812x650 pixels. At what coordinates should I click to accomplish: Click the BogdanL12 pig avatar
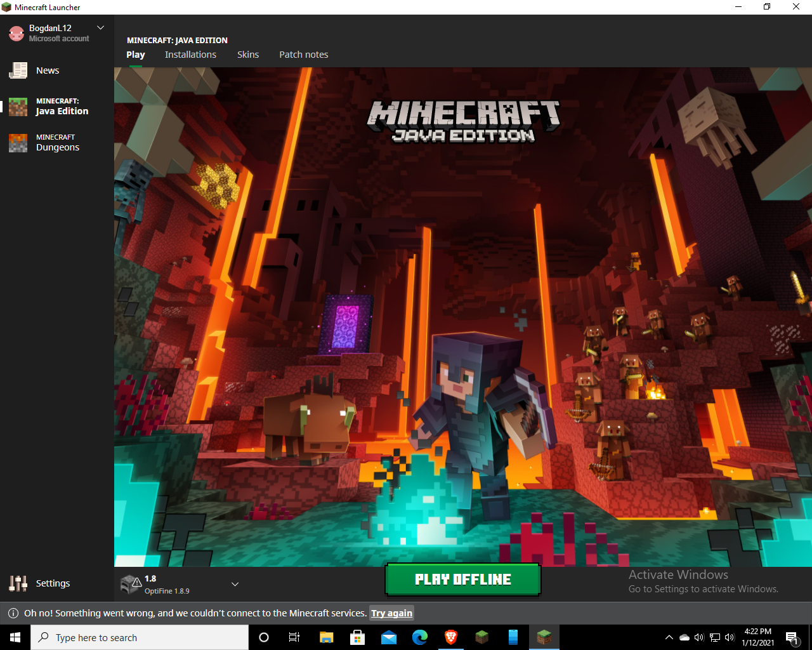coord(16,33)
